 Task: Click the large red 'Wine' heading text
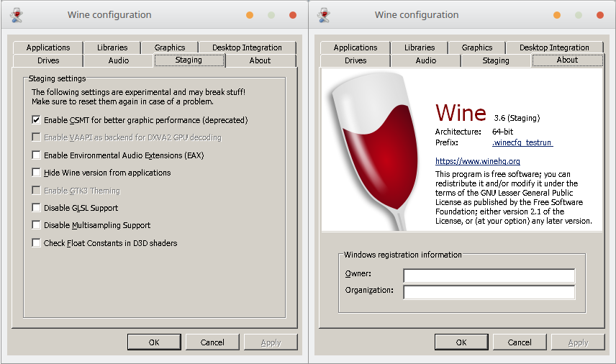461,113
